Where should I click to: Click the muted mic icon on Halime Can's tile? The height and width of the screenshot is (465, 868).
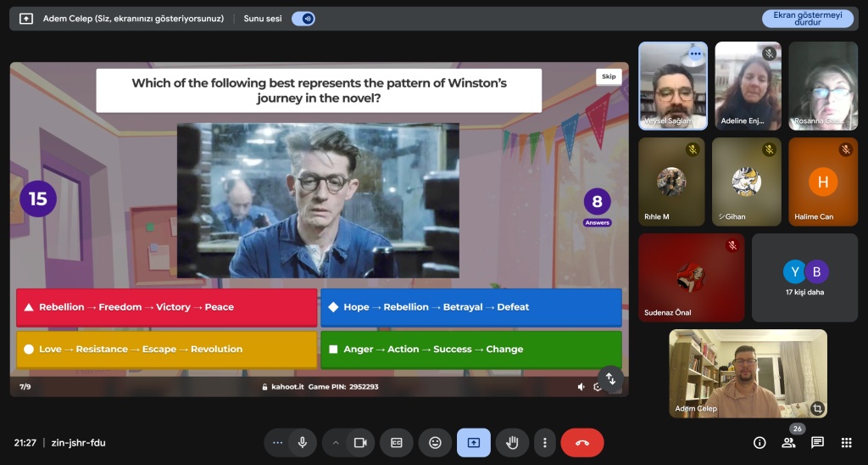pos(845,149)
